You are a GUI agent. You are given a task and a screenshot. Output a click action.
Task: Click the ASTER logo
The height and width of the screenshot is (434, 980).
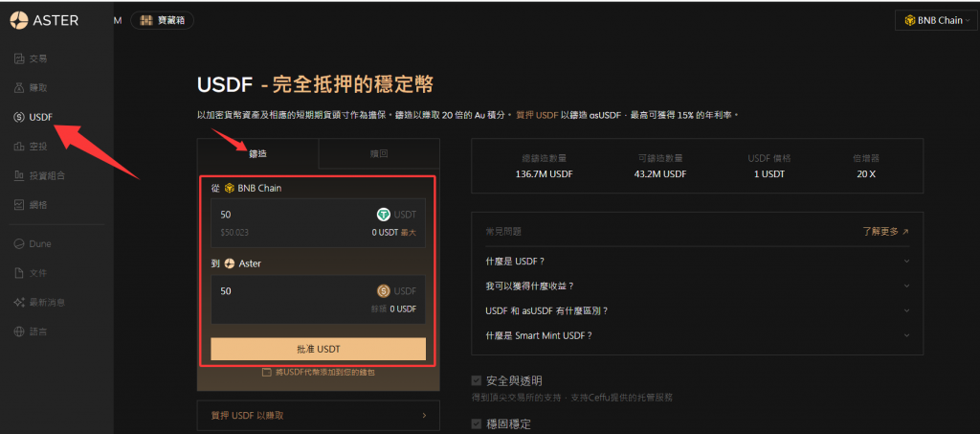click(44, 20)
